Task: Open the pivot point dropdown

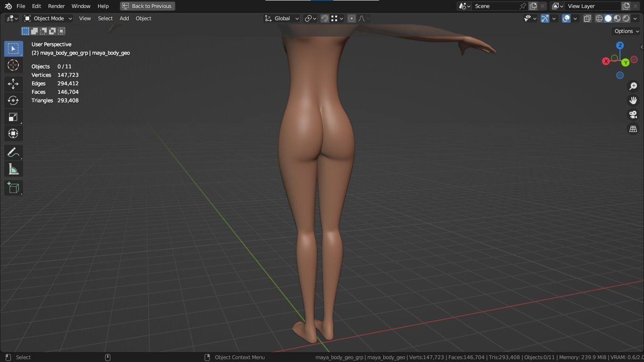Action: tap(310, 18)
